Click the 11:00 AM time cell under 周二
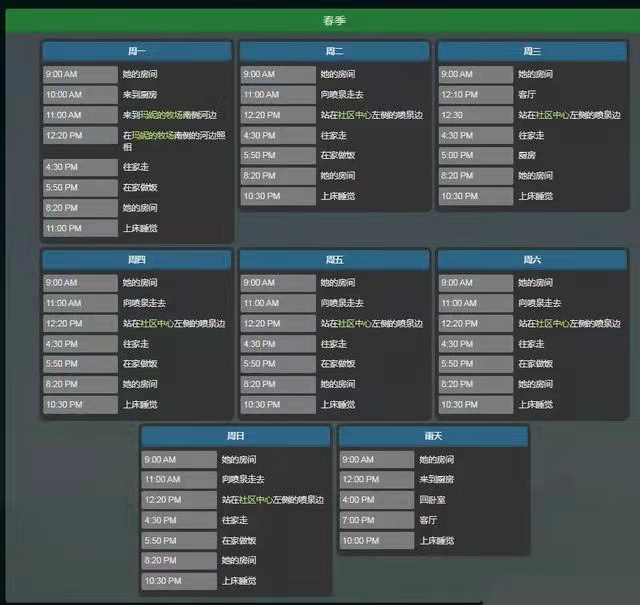 tap(278, 95)
